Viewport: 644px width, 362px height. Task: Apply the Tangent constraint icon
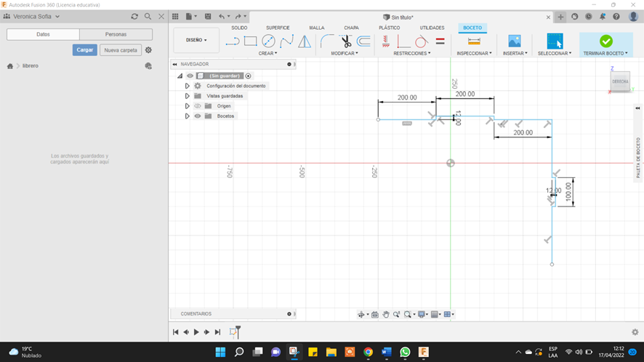click(x=421, y=41)
